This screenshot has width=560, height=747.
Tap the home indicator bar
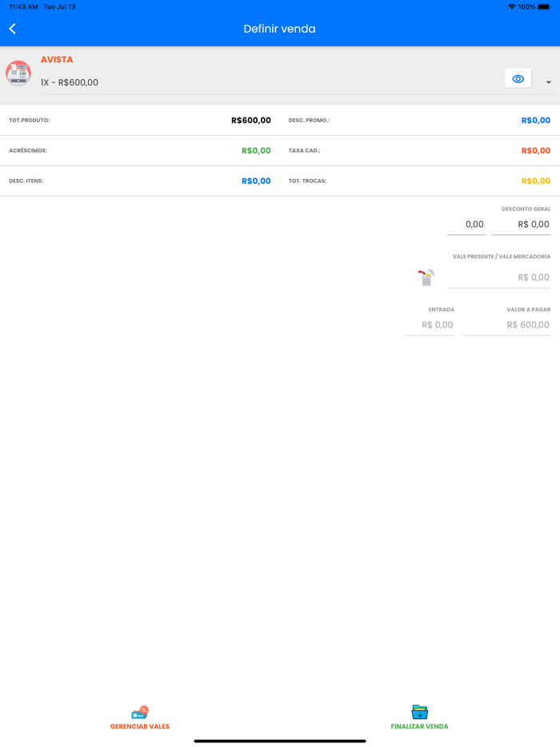[x=280, y=741]
